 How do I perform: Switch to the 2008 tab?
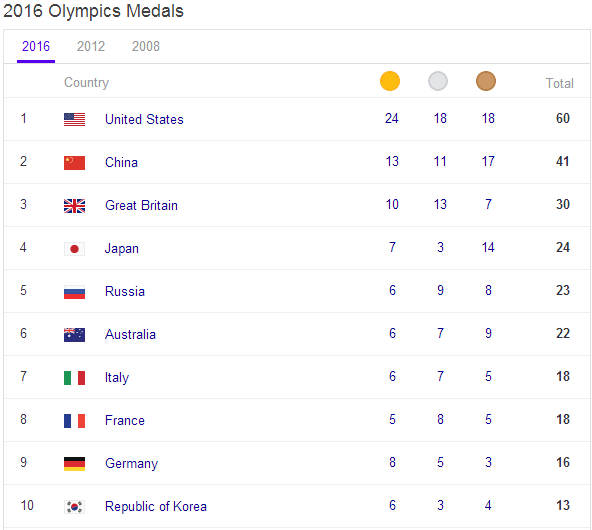(x=146, y=46)
